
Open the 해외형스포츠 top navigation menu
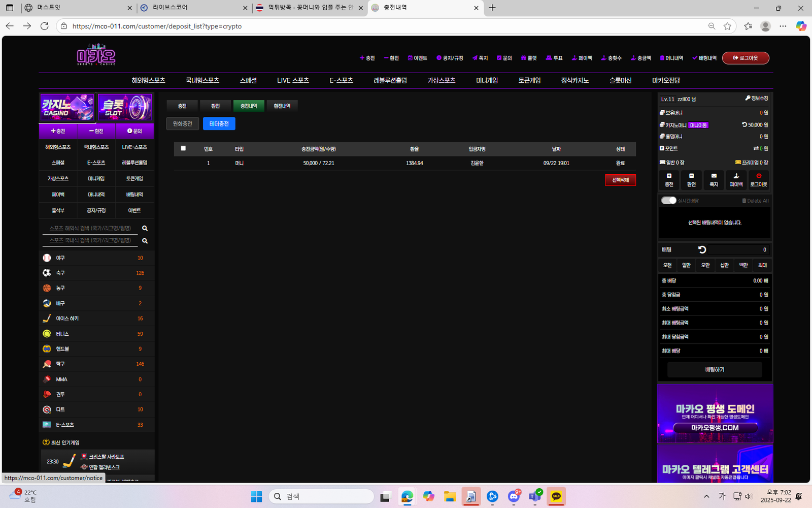point(148,80)
